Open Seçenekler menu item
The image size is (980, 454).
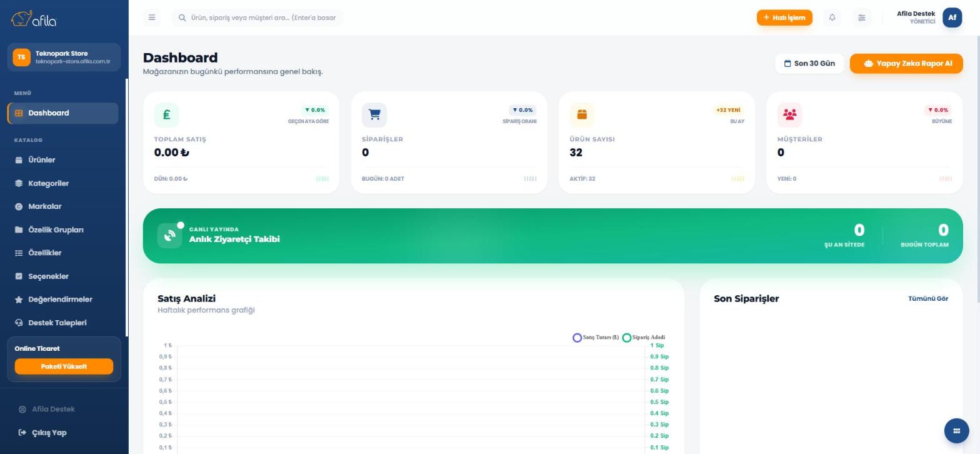coord(62,276)
